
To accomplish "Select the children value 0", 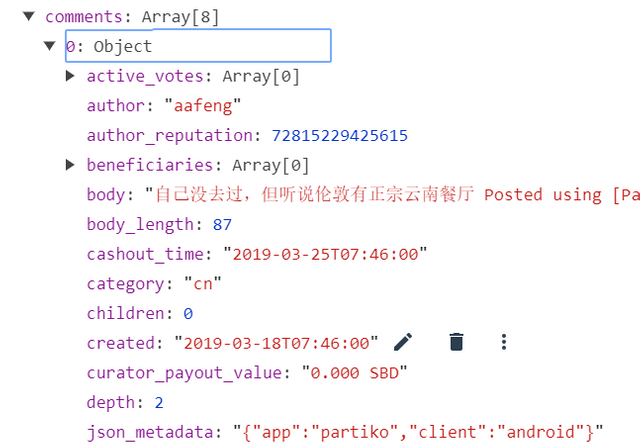I will pos(187,313).
